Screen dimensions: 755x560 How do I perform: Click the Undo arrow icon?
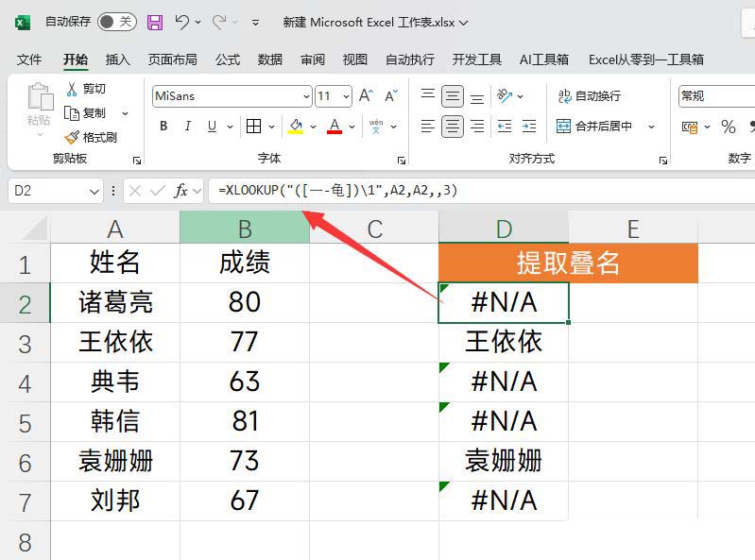point(182,21)
